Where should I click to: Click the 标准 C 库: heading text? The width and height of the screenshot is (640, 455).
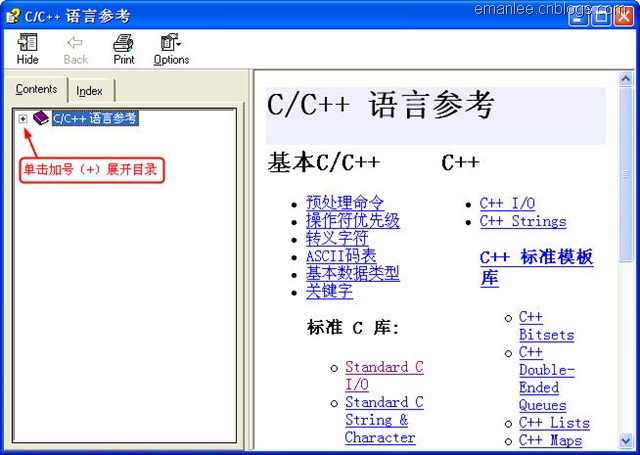pyautogui.click(x=353, y=327)
